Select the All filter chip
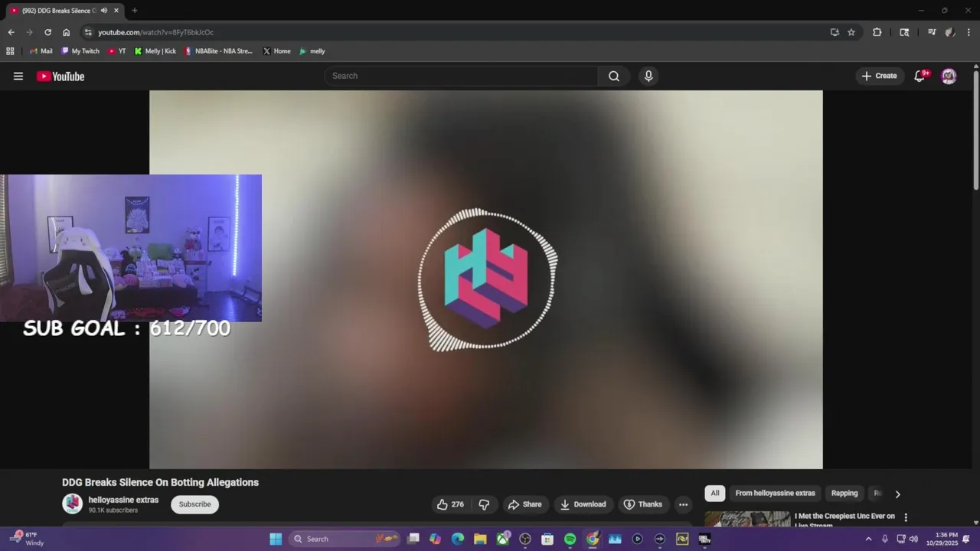The width and height of the screenshot is (980, 551). tap(715, 493)
